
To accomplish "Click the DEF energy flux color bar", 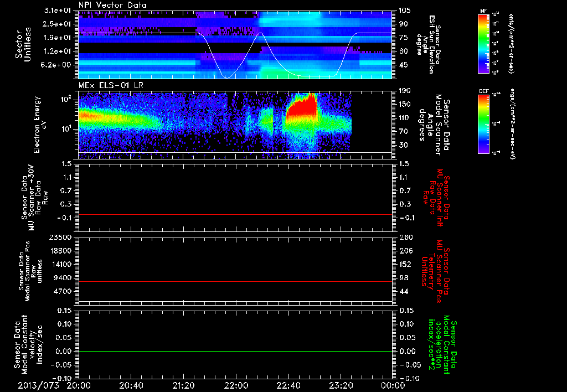I will tap(483, 124).
